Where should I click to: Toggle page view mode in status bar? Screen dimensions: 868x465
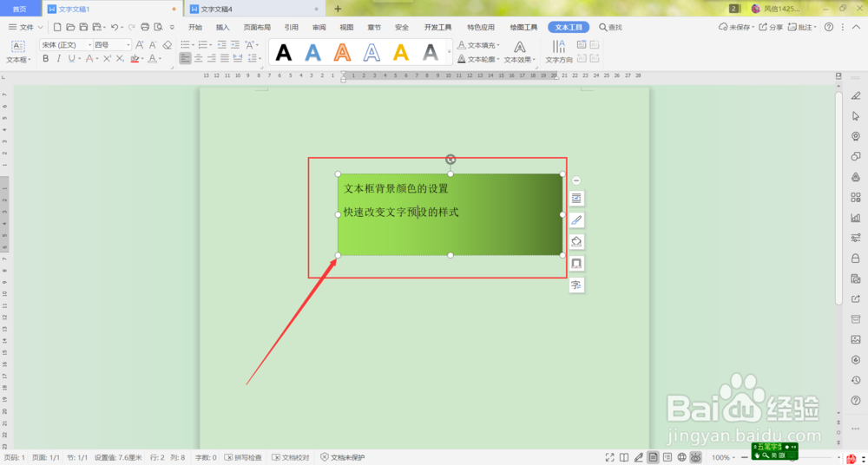coord(654,457)
